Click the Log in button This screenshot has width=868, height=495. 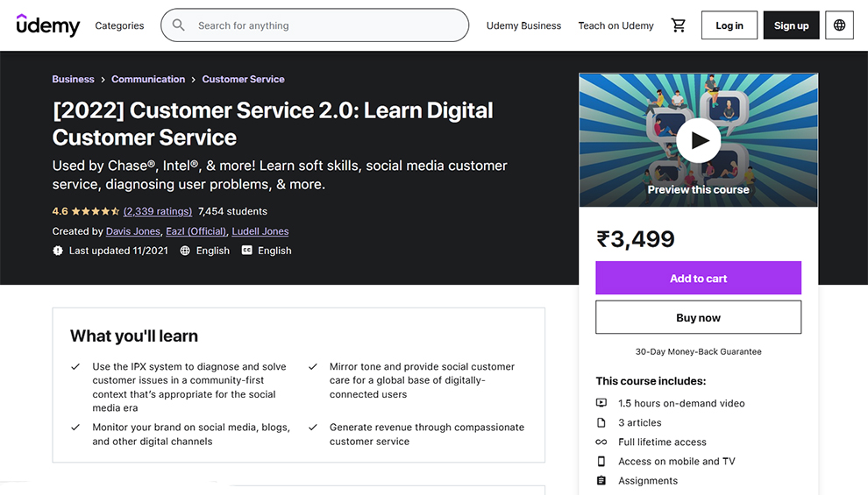(x=729, y=25)
